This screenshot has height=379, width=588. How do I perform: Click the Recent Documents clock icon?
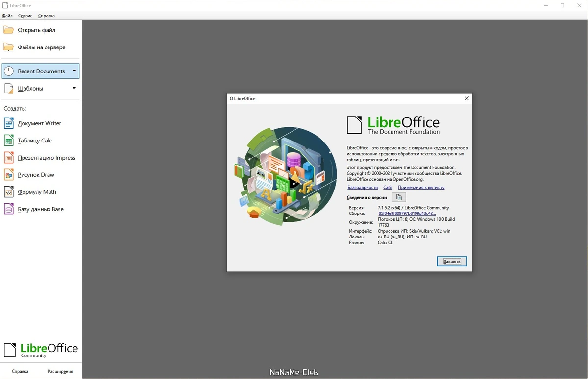coord(9,71)
